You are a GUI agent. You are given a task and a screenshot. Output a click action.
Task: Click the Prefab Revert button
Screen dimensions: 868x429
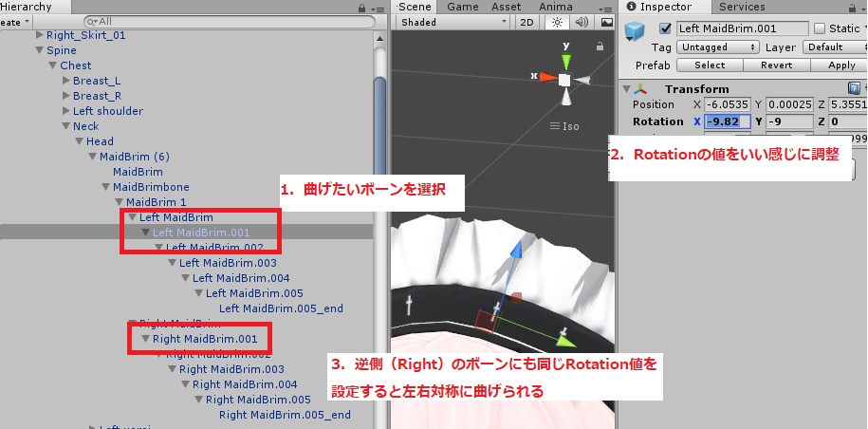777,65
